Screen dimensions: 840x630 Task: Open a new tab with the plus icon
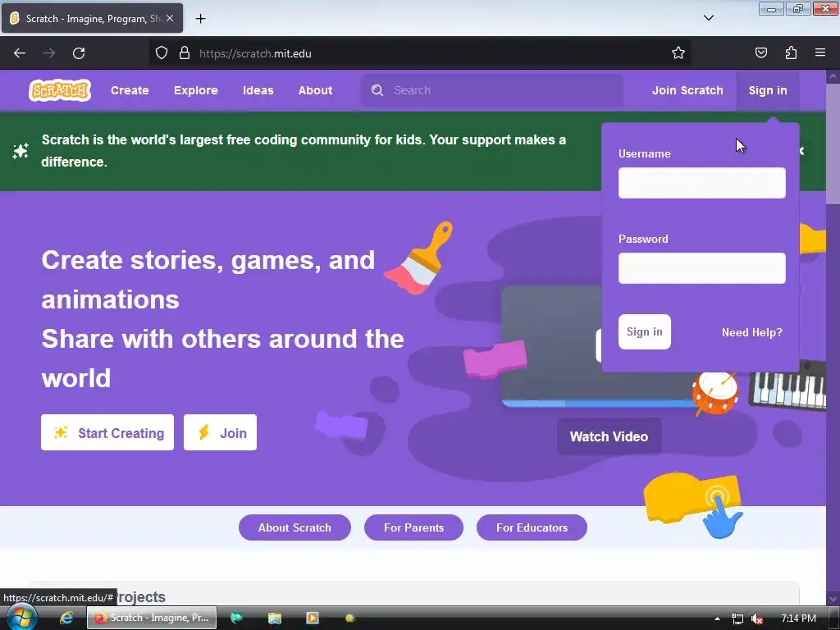tap(200, 19)
